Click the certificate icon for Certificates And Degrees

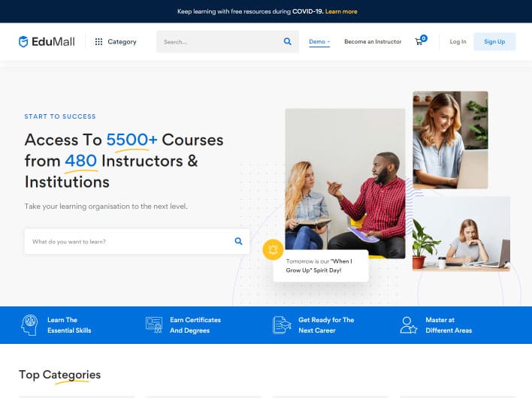click(154, 324)
